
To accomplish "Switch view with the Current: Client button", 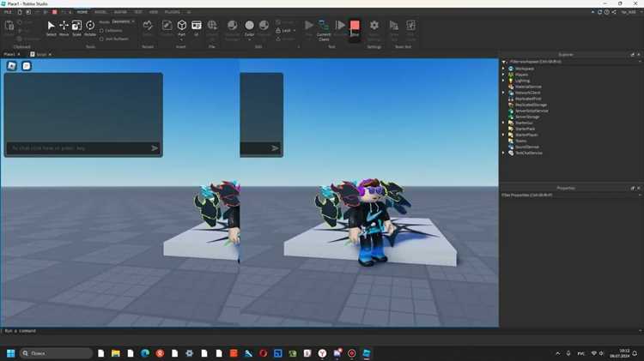I will pos(324,30).
